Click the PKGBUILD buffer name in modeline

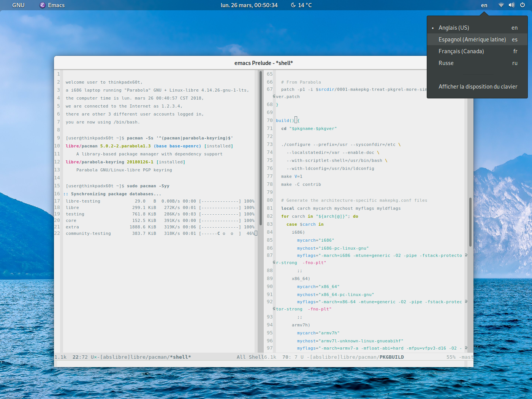tap(391, 357)
